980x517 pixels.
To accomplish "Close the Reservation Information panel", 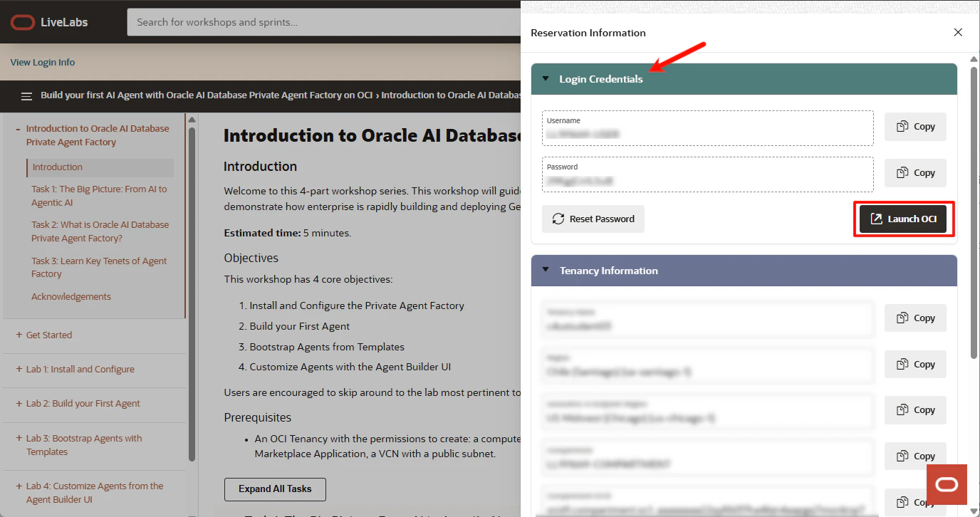I will click(x=958, y=33).
